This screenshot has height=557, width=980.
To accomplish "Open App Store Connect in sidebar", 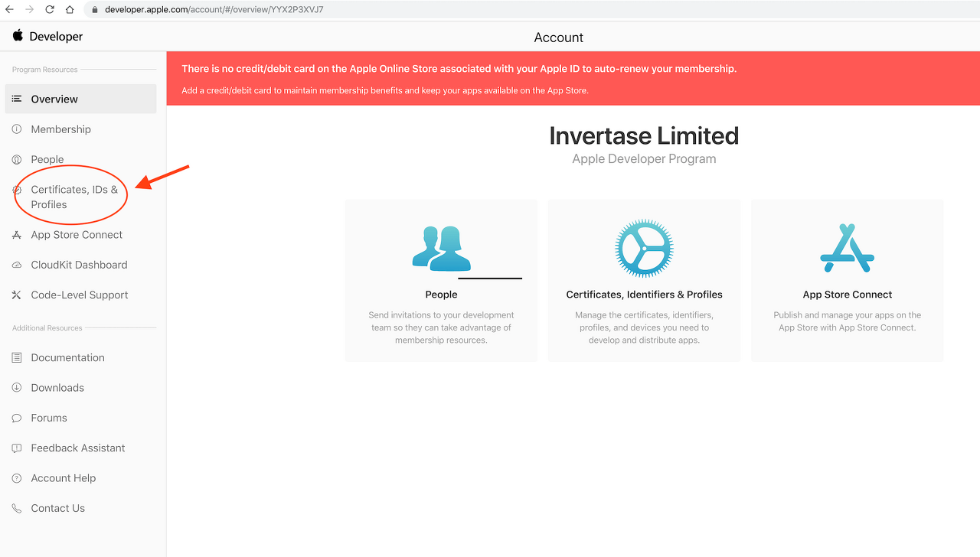I will (x=77, y=235).
